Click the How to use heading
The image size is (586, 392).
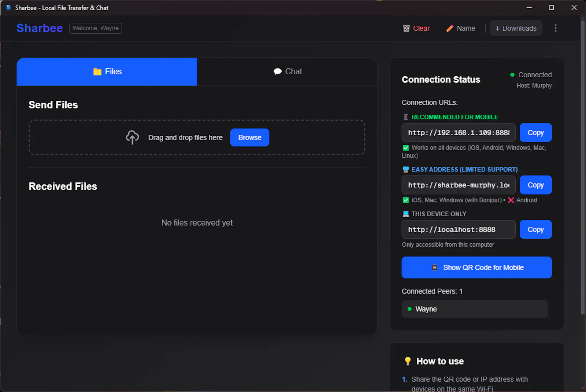tap(440, 361)
